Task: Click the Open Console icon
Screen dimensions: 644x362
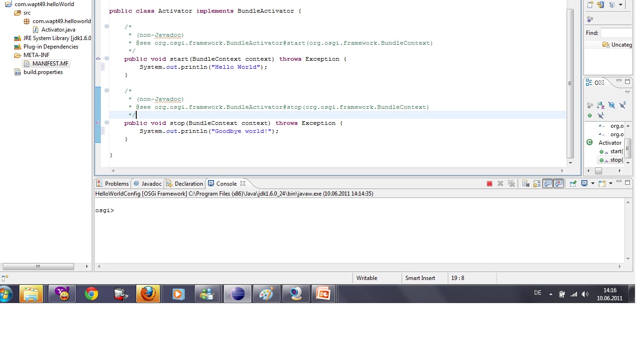Action: [602, 184]
